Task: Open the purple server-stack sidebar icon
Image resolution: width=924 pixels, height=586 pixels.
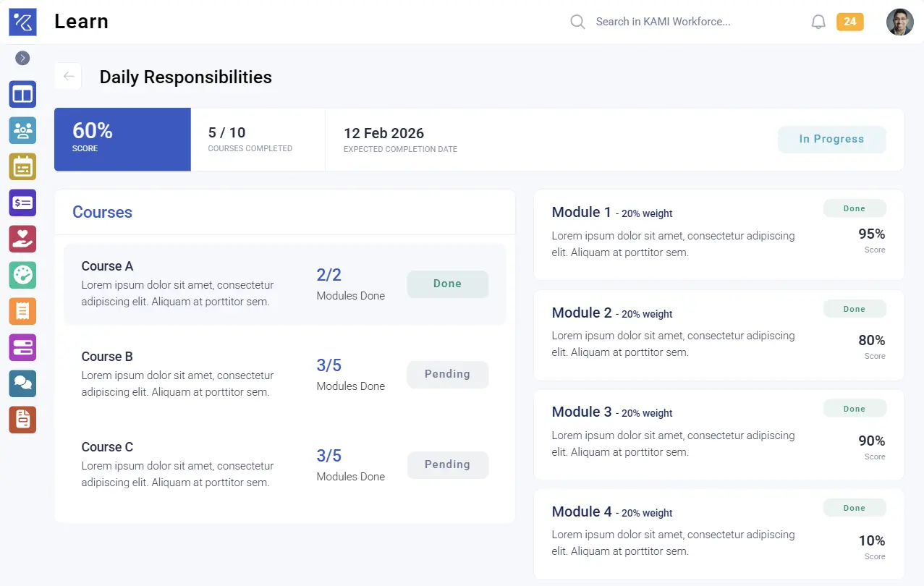Action: click(22, 347)
